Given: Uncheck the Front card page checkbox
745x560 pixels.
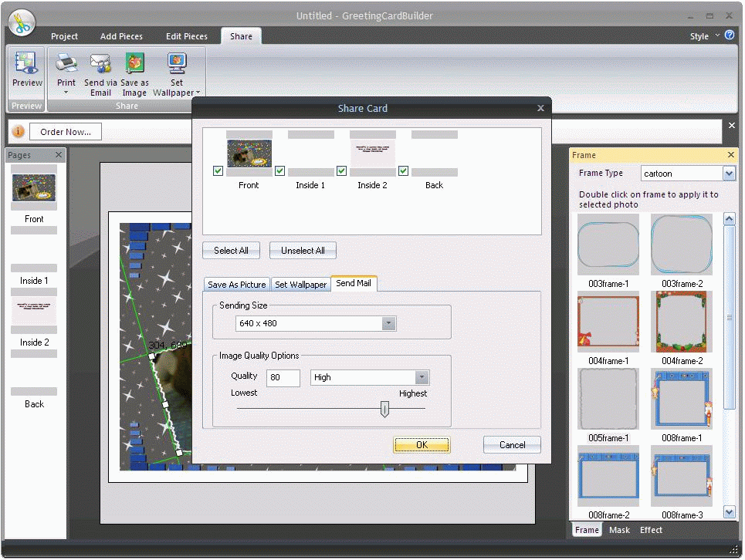Looking at the screenshot, I should click(218, 170).
